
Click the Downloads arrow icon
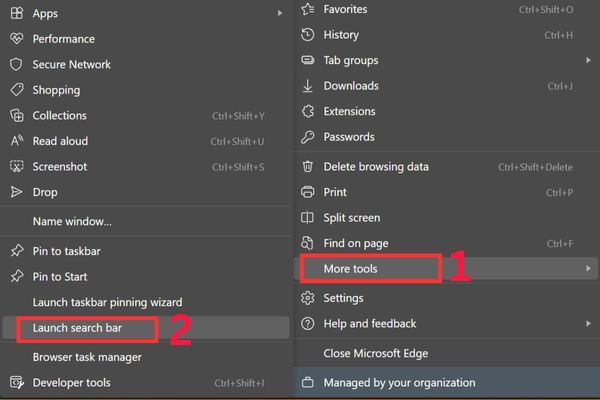[308, 86]
